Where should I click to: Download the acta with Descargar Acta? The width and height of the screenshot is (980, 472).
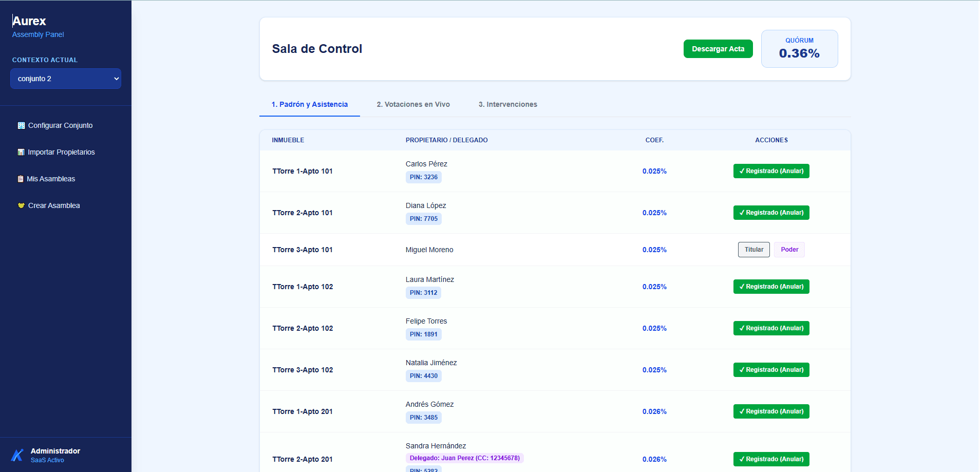click(718, 49)
